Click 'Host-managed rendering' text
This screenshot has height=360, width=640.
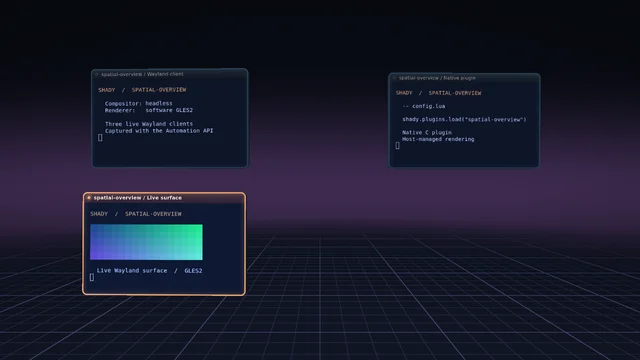click(x=438, y=139)
